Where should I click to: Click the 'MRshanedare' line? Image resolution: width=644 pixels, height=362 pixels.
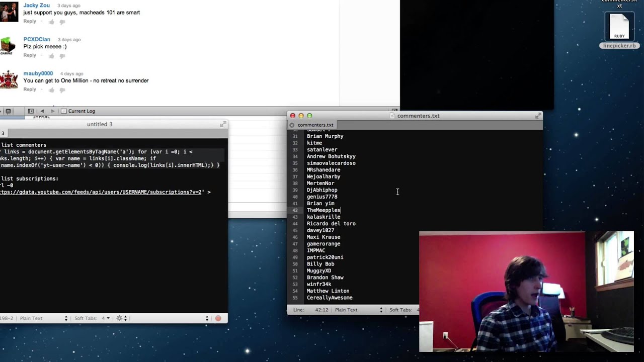click(x=324, y=170)
